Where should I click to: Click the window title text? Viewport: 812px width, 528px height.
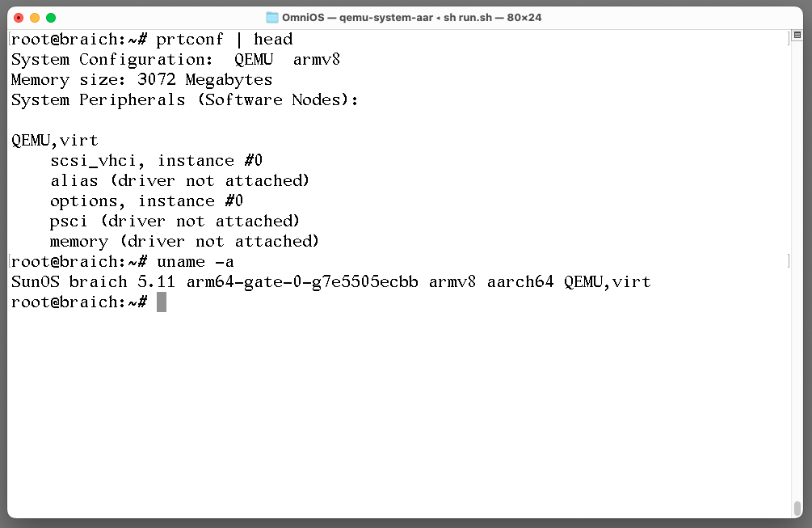pyautogui.click(x=411, y=18)
